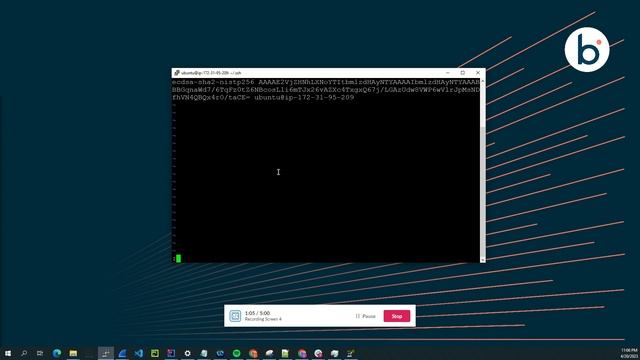Image resolution: width=640 pixels, height=360 pixels.
Task: Open the purple IDE taskbar icon
Action: [171, 353]
